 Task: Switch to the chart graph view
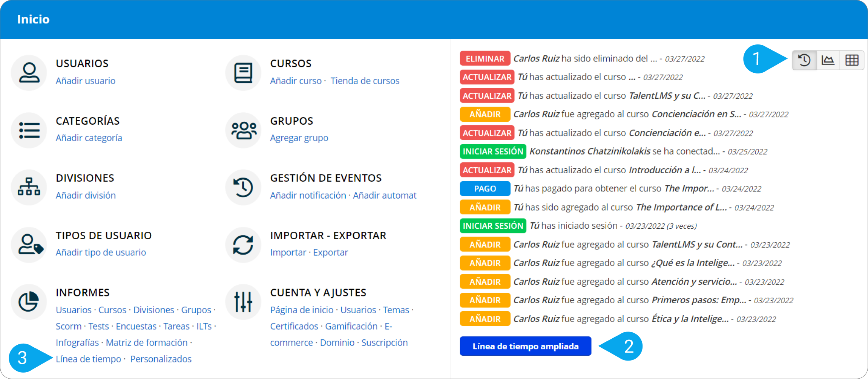(828, 60)
